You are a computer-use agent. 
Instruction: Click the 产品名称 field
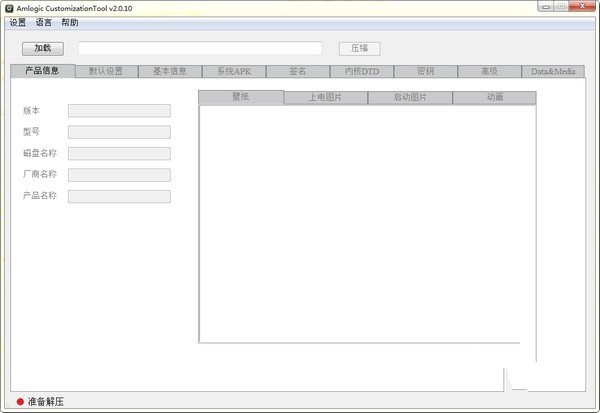coord(119,196)
